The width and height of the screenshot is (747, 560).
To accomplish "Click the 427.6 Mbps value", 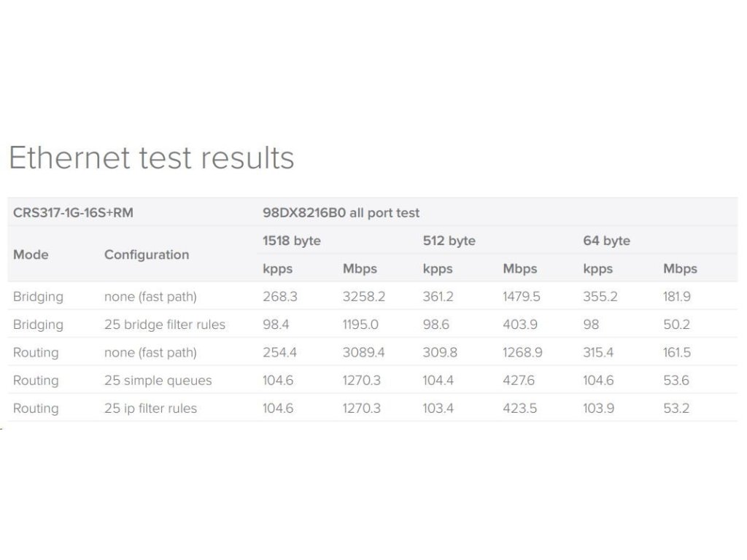I will point(519,381).
